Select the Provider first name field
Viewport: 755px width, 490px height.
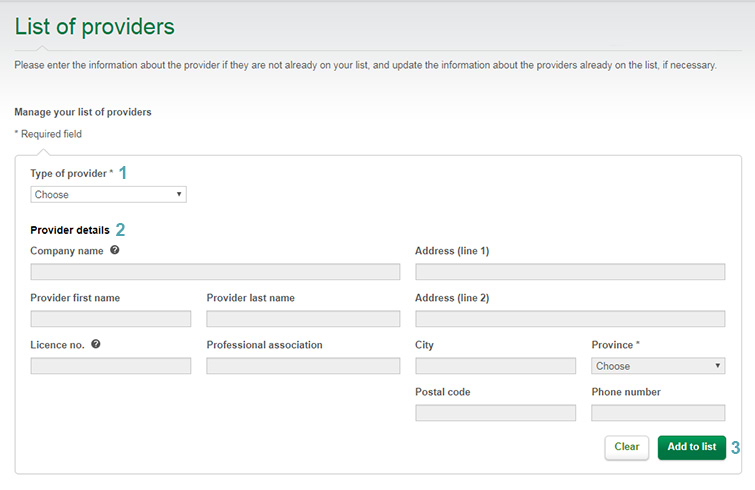click(x=111, y=319)
